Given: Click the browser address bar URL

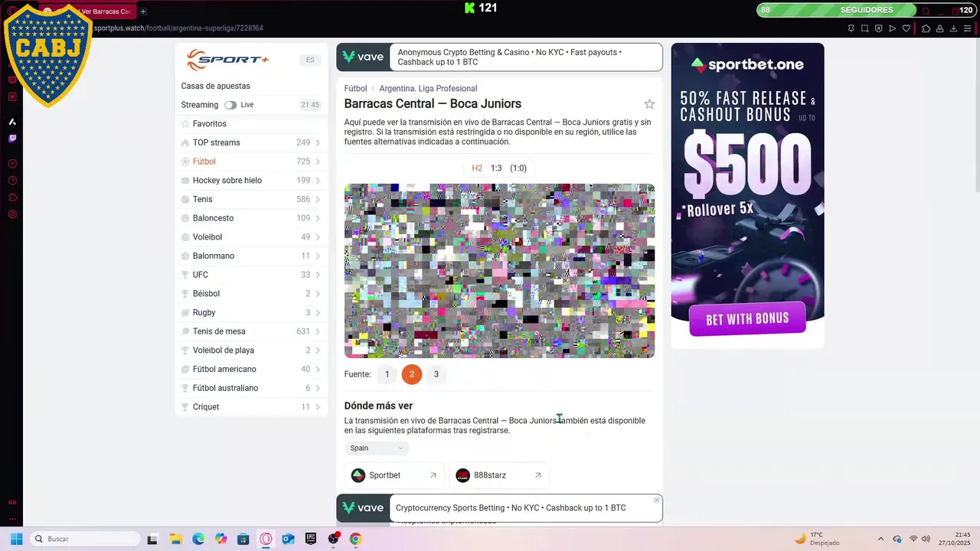Looking at the screenshot, I should point(178,28).
